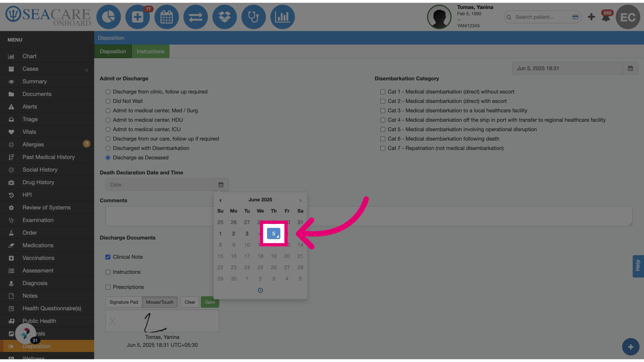This screenshot has width=644, height=362.
Task: Pick June 3 in the date picker
Action: 247,234
